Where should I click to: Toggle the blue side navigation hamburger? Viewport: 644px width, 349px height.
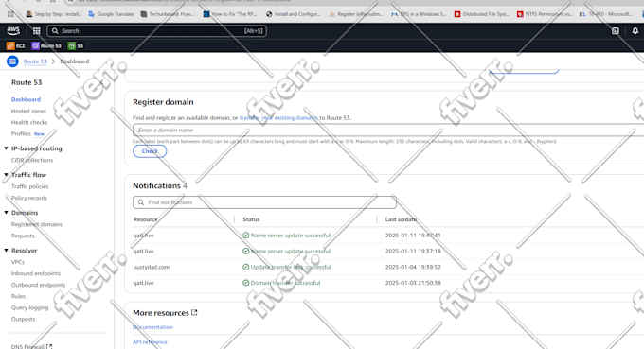(x=12, y=61)
